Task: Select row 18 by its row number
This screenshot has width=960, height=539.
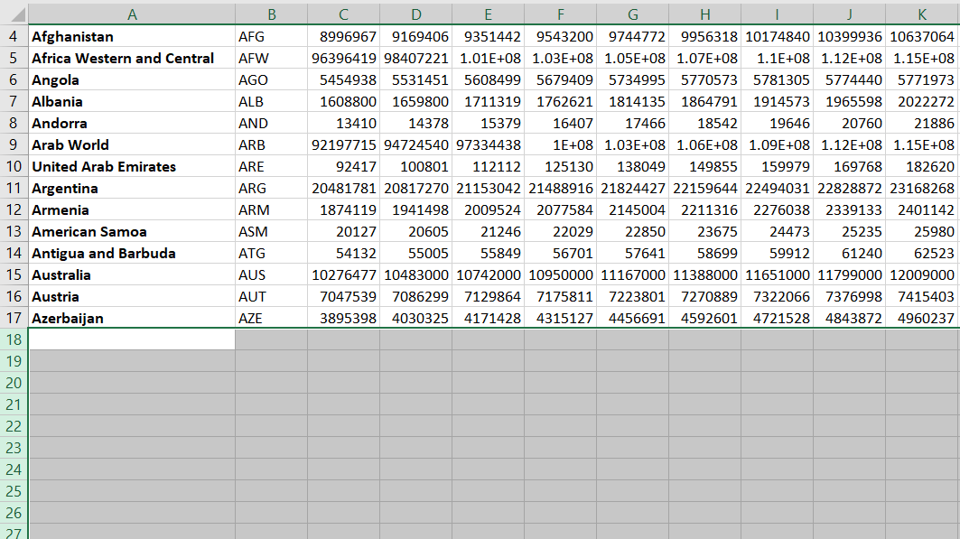Action: tap(13, 340)
